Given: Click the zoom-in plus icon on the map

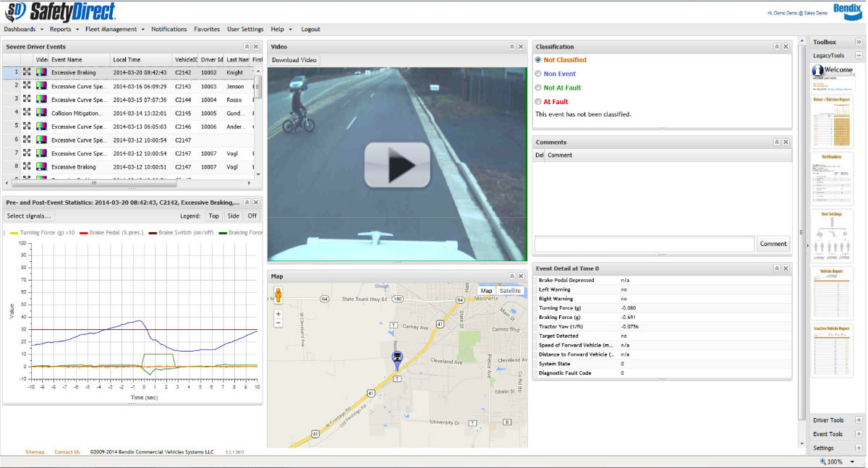Looking at the screenshot, I should 278,315.
